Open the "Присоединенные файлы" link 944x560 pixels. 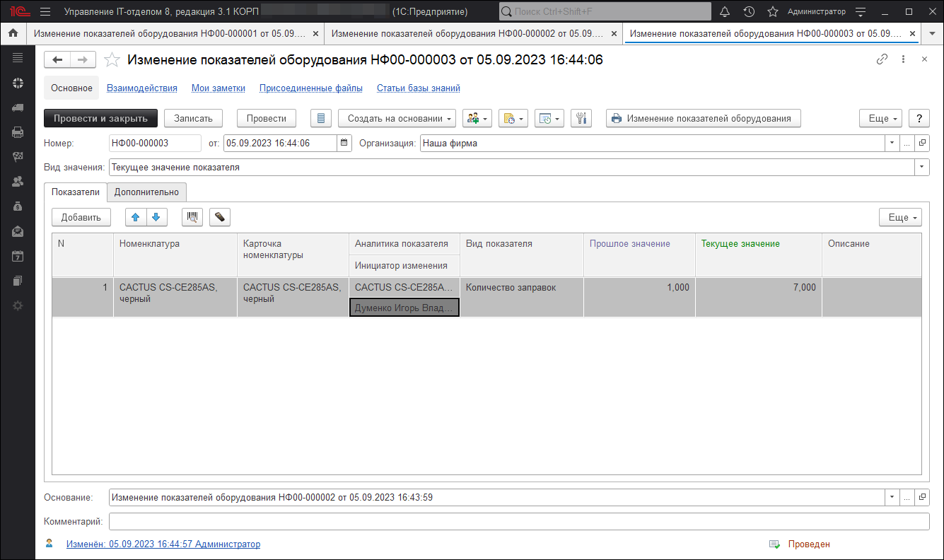point(310,88)
